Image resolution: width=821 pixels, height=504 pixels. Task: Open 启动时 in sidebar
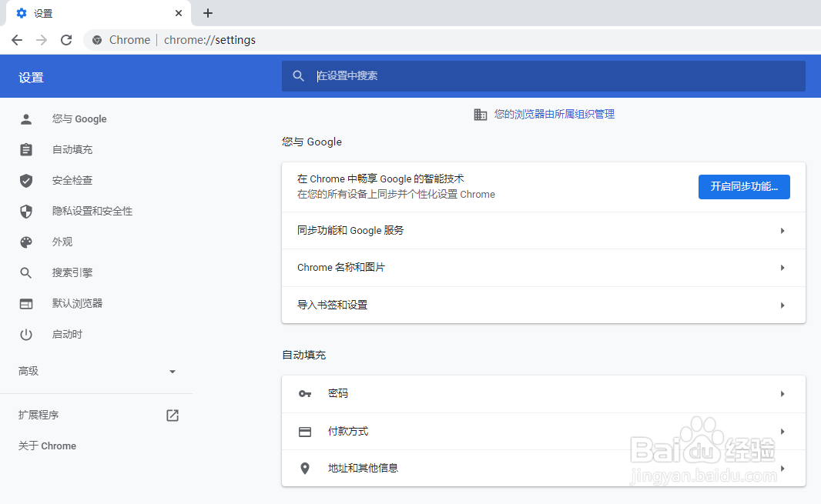pos(67,335)
